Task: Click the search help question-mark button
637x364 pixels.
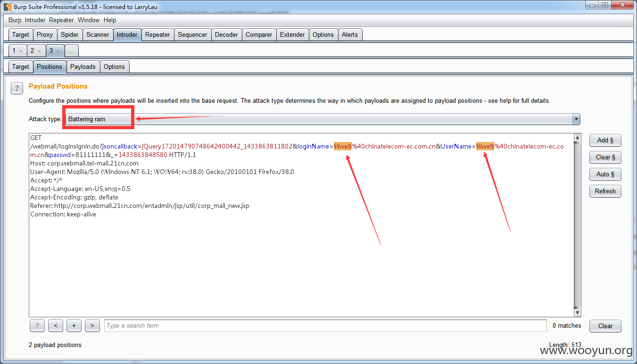Action: 37,325
